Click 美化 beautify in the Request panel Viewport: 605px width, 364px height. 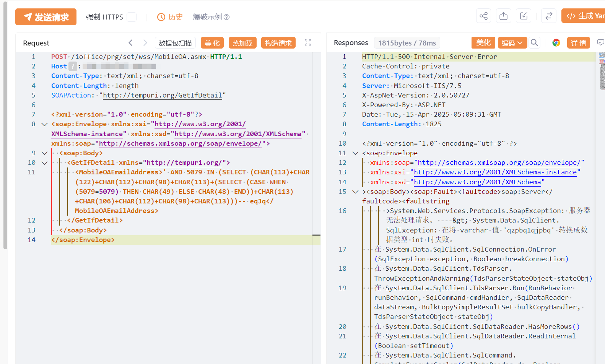pos(212,43)
